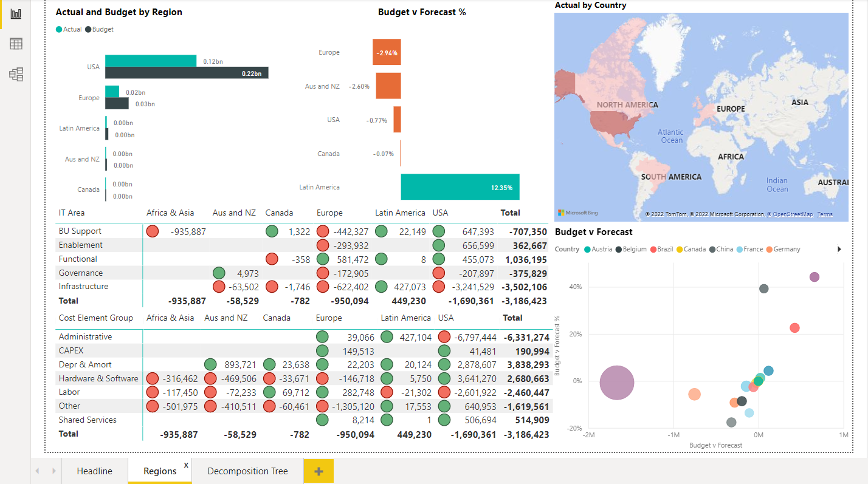
Task: Open the Model view icon in sidebar
Action: click(x=16, y=74)
